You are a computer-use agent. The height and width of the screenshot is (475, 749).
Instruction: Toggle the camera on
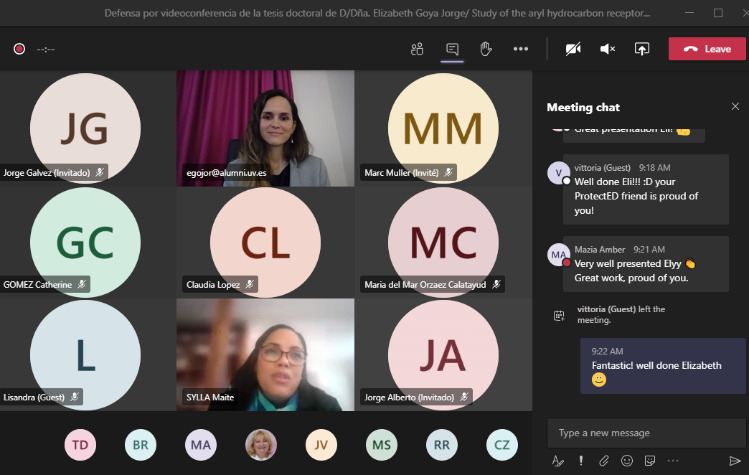click(573, 48)
